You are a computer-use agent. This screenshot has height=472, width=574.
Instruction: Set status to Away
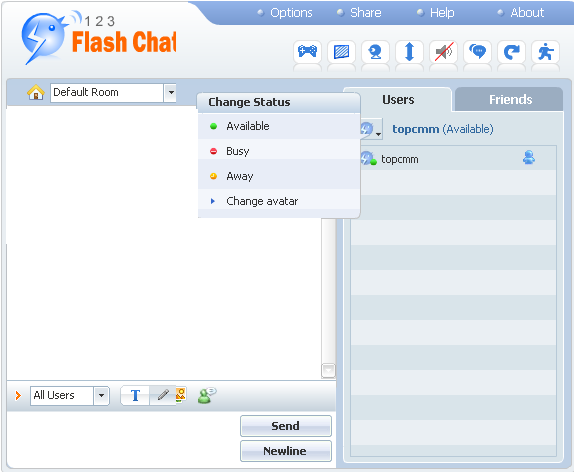[x=279, y=176]
